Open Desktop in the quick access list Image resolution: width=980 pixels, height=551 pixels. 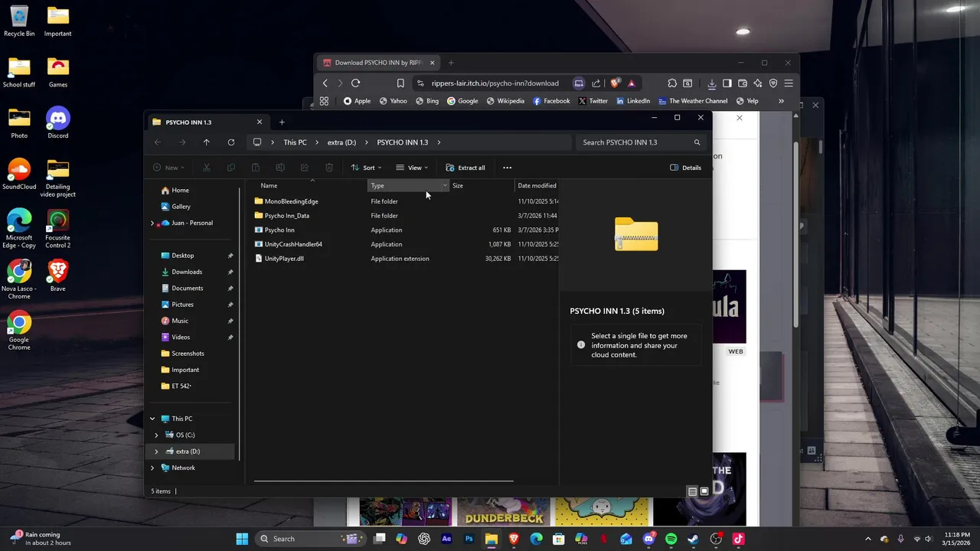(182, 256)
